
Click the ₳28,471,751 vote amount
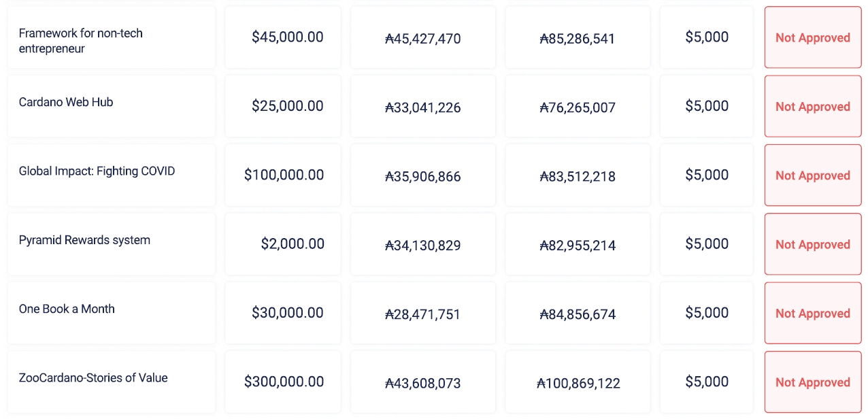[423, 314]
